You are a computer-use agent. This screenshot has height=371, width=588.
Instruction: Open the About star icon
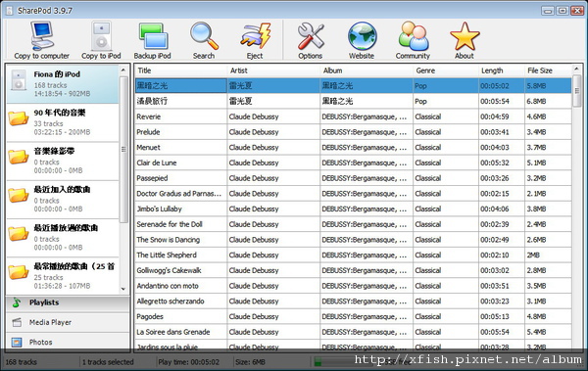(465, 40)
